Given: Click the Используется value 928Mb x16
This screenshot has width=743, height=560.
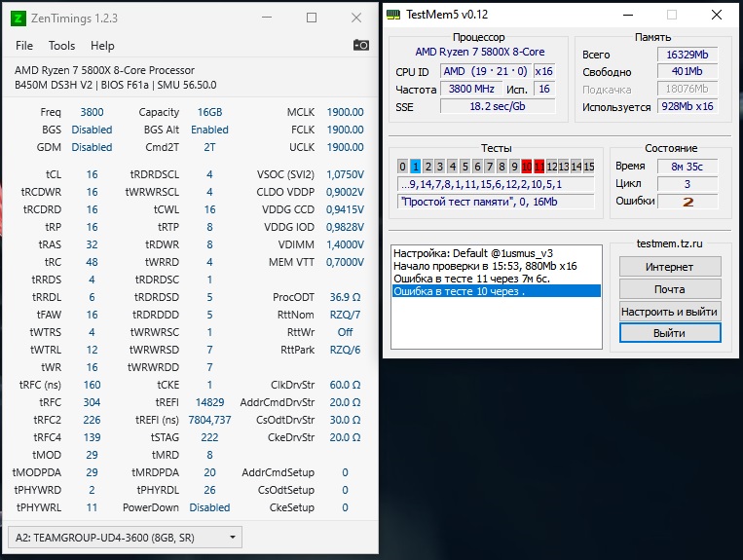Looking at the screenshot, I should pyautogui.click(x=687, y=106).
